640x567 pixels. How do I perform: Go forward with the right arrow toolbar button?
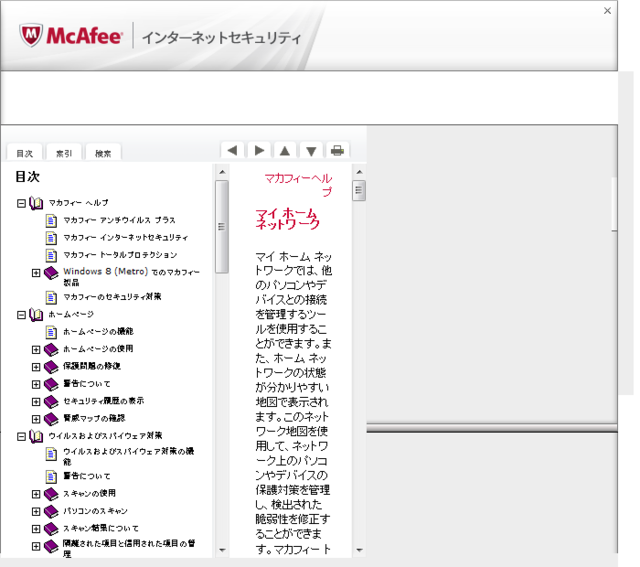[x=259, y=150]
